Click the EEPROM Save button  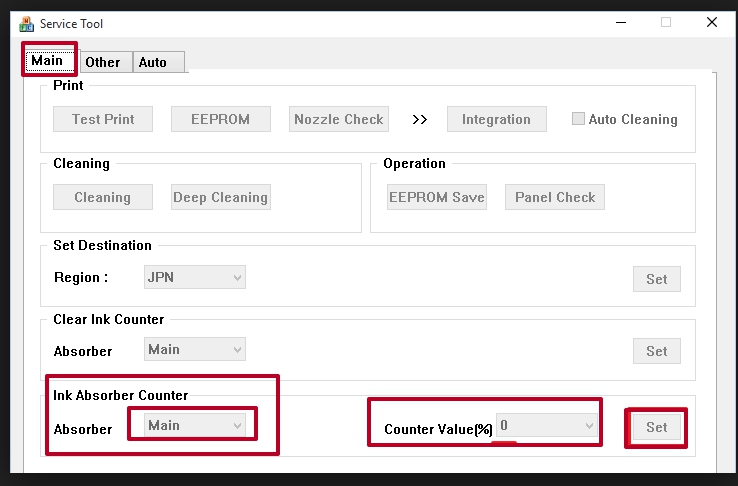click(x=436, y=197)
